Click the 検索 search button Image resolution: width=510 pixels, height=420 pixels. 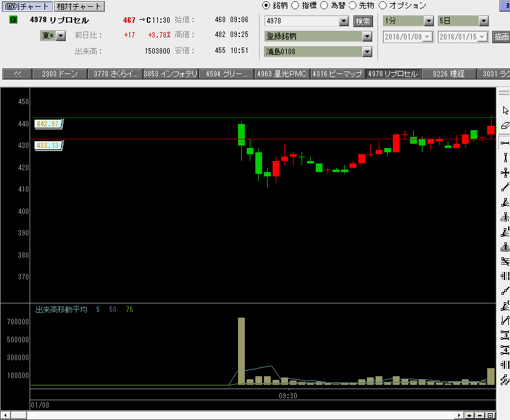[363, 22]
